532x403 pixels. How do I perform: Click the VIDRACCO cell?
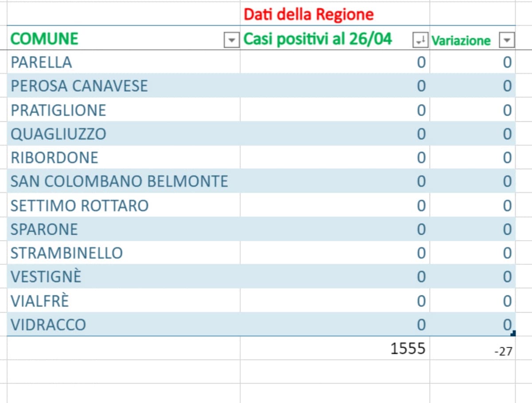pos(48,325)
